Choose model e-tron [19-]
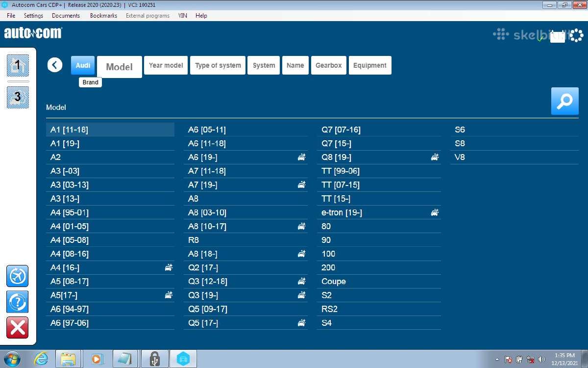The height and width of the screenshot is (368, 588). (x=342, y=212)
